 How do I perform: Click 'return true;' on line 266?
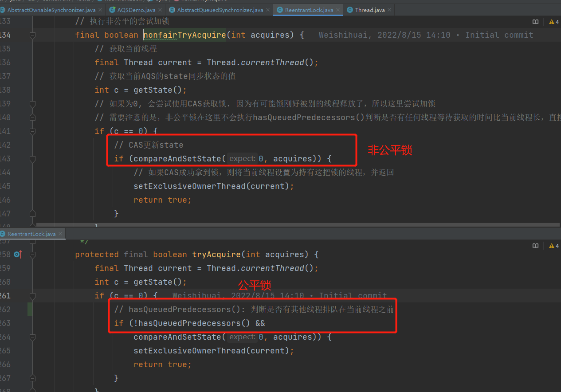coord(162,365)
